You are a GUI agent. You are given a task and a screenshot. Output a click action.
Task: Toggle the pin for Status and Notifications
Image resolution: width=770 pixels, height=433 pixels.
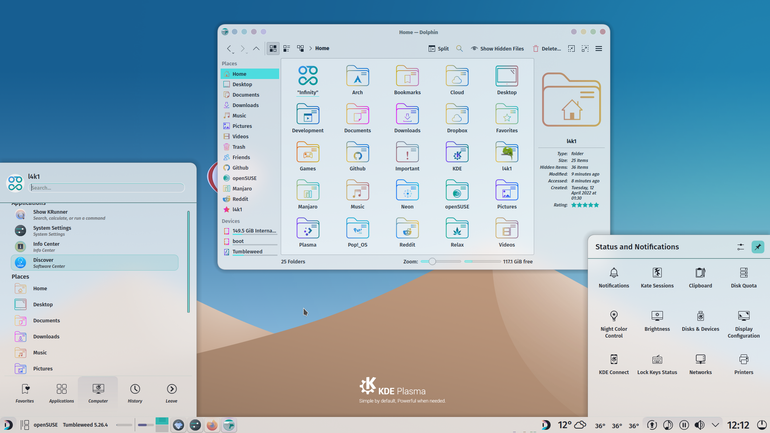(x=757, y=247)
